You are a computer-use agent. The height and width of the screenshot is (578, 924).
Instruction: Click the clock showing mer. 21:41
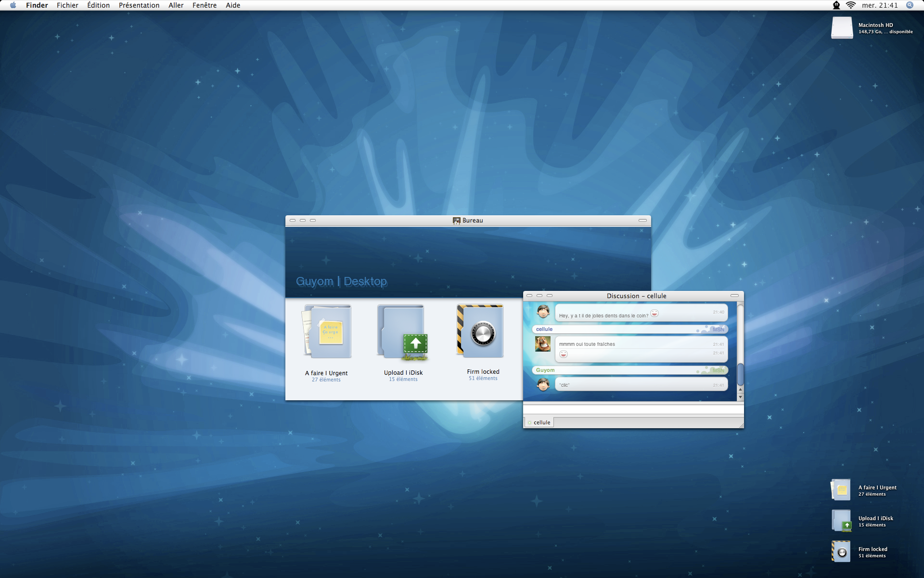880,5
